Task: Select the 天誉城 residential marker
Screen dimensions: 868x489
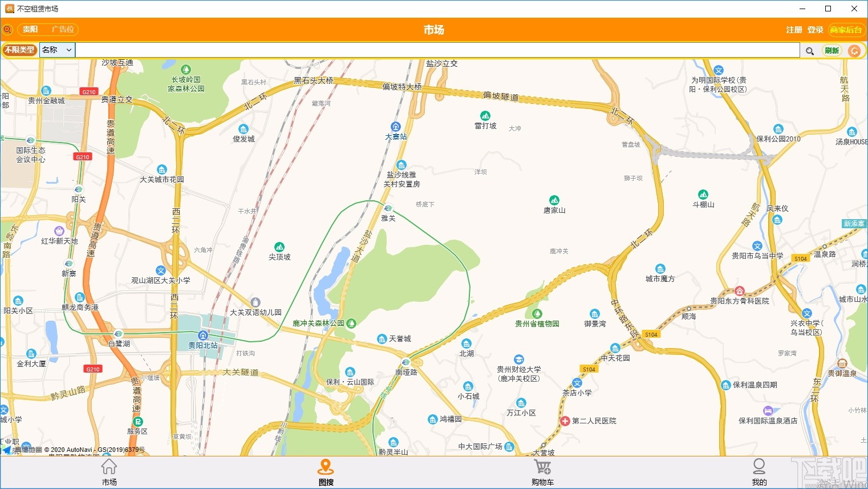Action: [382, 339]
